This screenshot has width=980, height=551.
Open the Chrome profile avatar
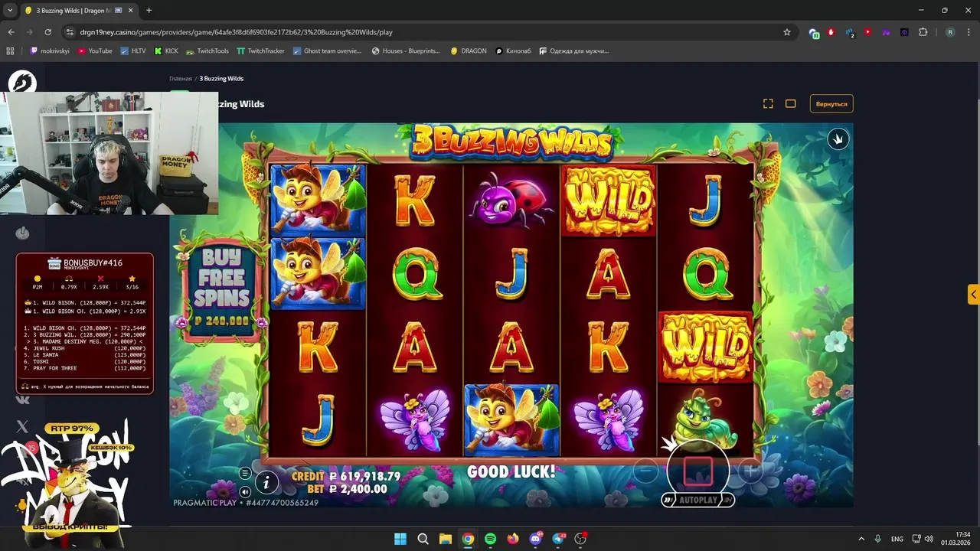click(950, 32)
